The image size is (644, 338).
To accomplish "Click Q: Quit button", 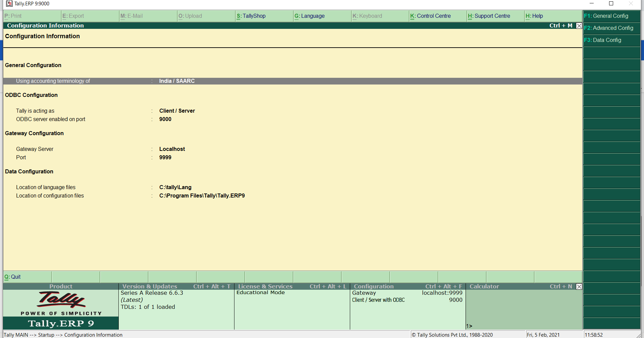I will pyautogui.click(x=27, y=277).
